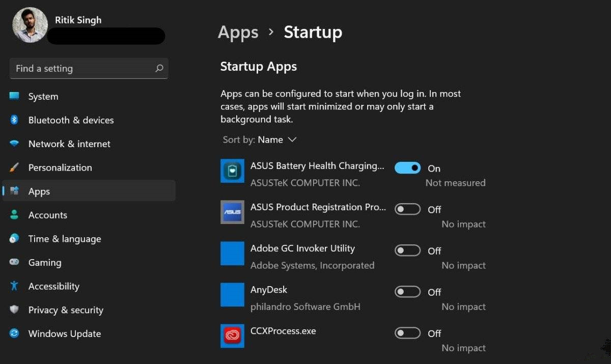Expand the Time & language section
Image resolution: width=611 pixels, height=364 pixels.
coord(65,238)
